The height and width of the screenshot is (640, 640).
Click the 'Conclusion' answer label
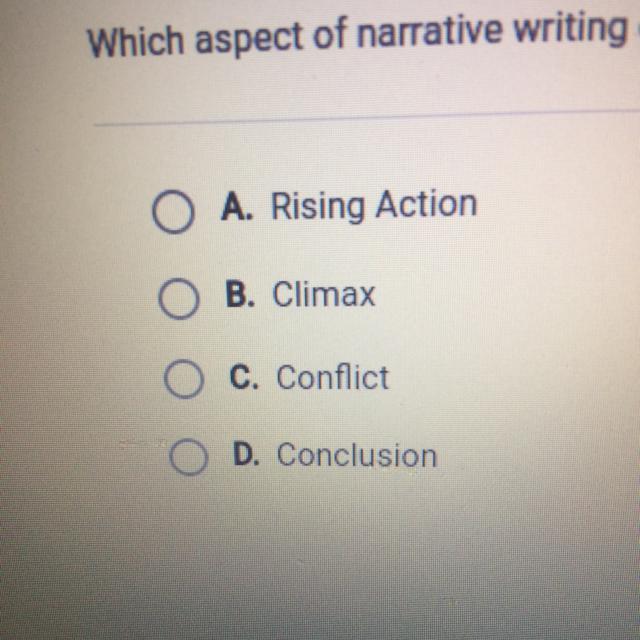tap(356, 455)
